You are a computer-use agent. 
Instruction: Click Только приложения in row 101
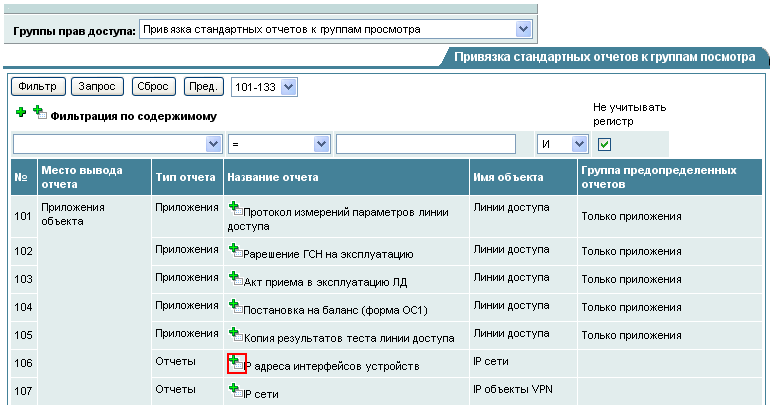[631, 216]
